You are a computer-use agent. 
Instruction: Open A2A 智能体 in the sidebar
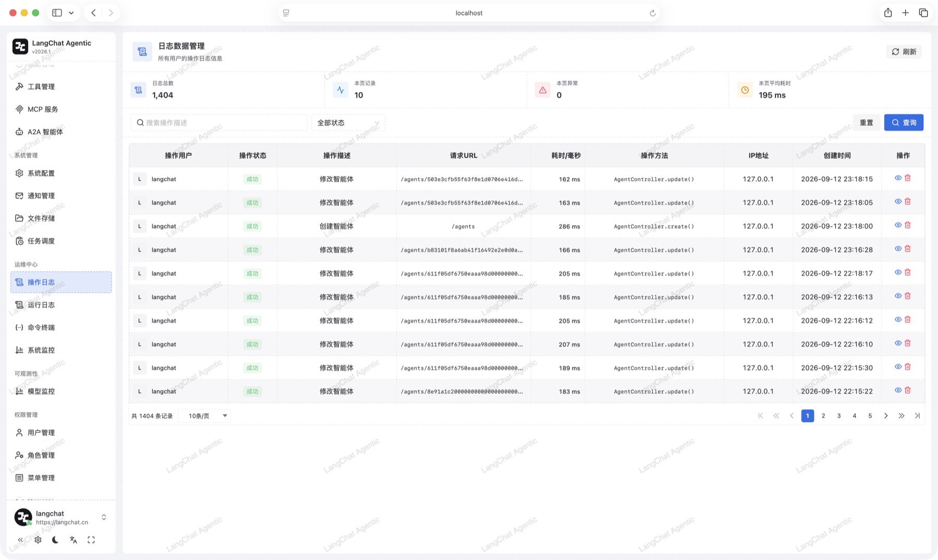coord(61,132)
